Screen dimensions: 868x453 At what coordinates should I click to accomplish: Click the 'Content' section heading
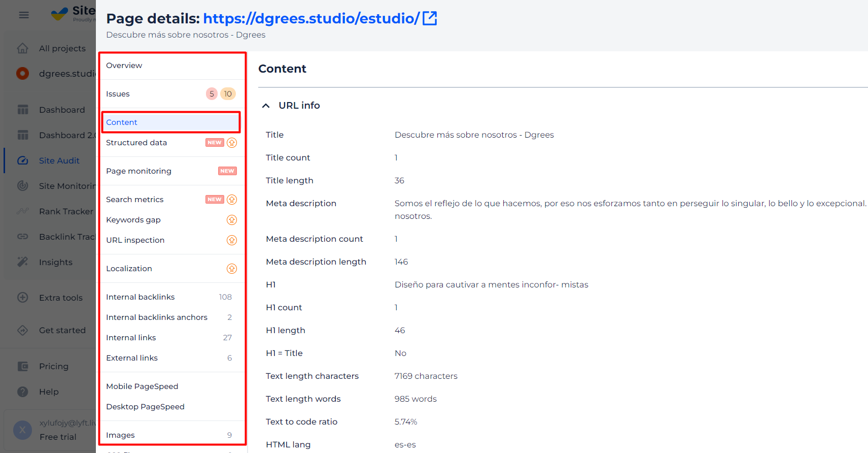[x=282, y=69]
